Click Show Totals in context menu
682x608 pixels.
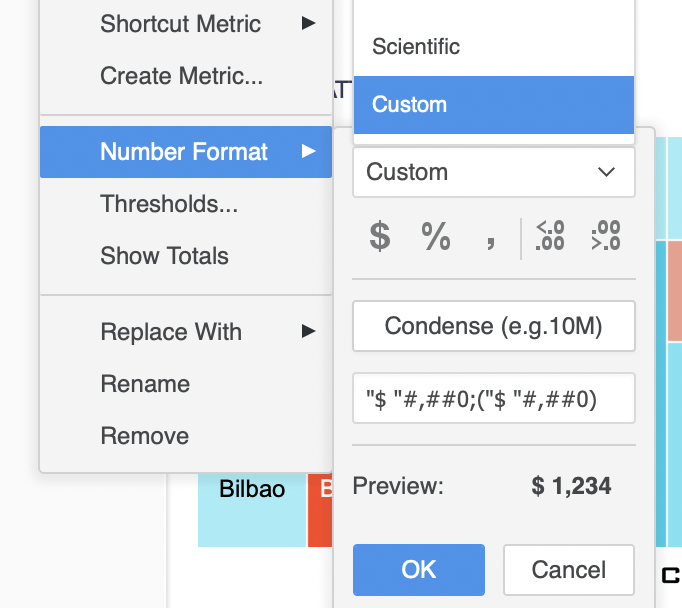164,256
